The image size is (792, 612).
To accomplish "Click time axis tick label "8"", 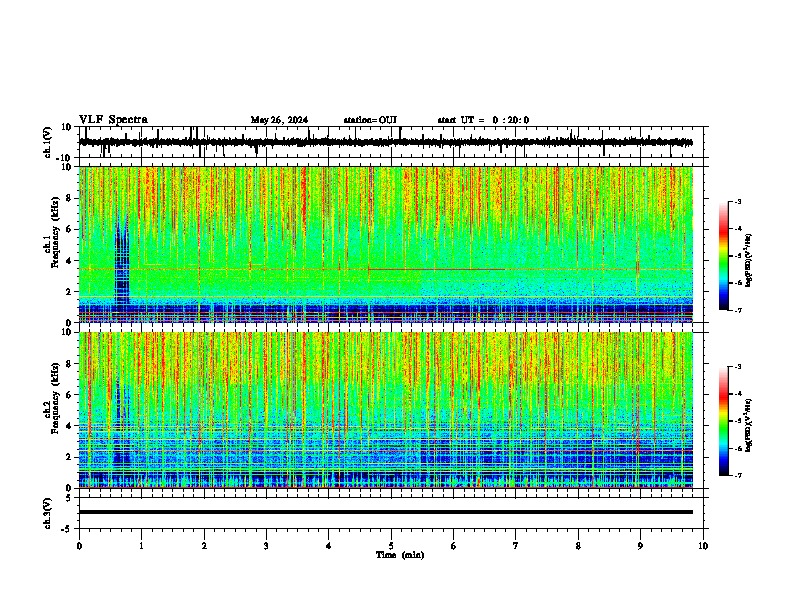I will (578, 546).
